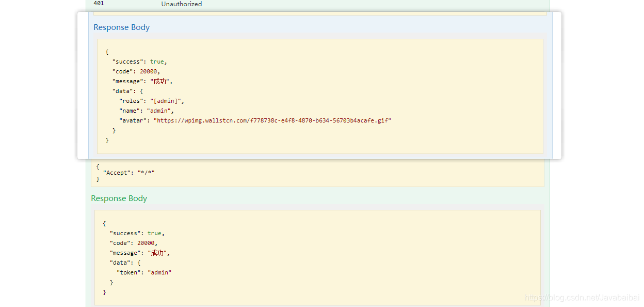The width and height of the screenshot is (644, 307).
Task: Click the "Accept": "*/*" header line
Action: pos(128,173)
